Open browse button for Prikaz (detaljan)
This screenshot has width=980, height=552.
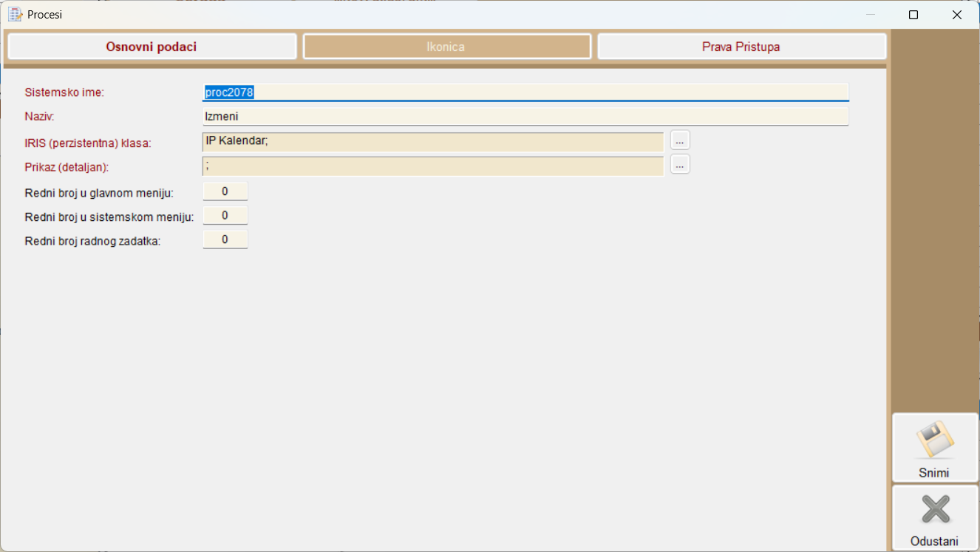click(680, 164)
